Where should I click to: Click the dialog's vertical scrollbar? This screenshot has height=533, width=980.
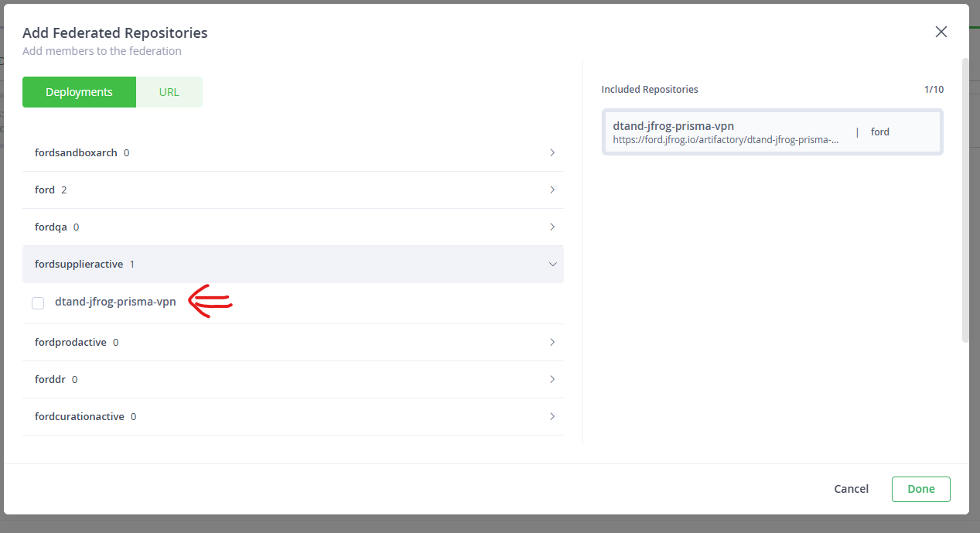965,200
